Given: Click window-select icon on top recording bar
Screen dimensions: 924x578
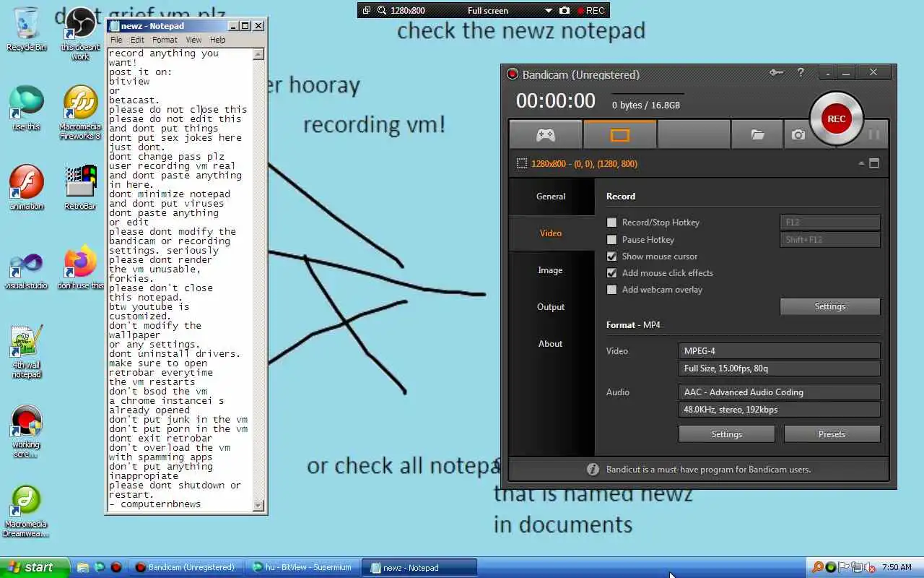Looking at the screenshot, I should coord(366,10).
